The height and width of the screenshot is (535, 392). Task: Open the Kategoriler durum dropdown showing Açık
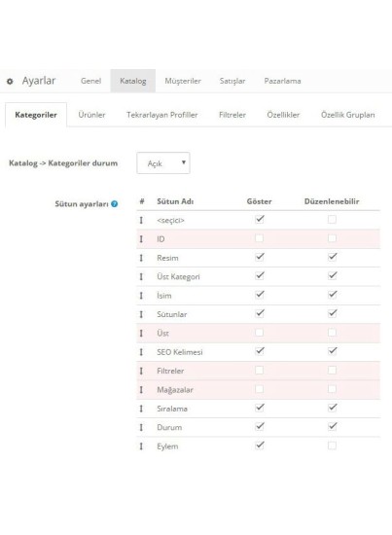pyautogui.click(x=163, y=163)
